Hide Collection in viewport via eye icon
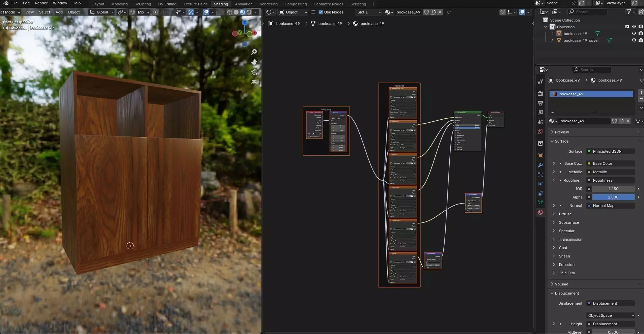Viewport: 644px width, 334px height. (634, 27)
